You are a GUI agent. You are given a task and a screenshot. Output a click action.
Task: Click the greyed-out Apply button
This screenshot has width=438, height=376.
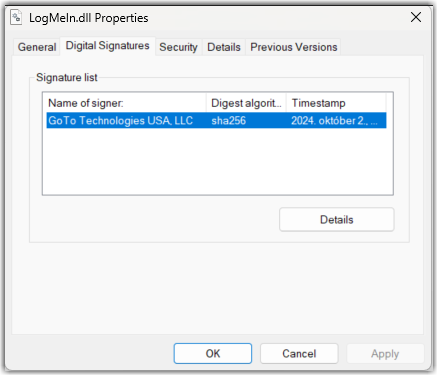tap(385, 353)
